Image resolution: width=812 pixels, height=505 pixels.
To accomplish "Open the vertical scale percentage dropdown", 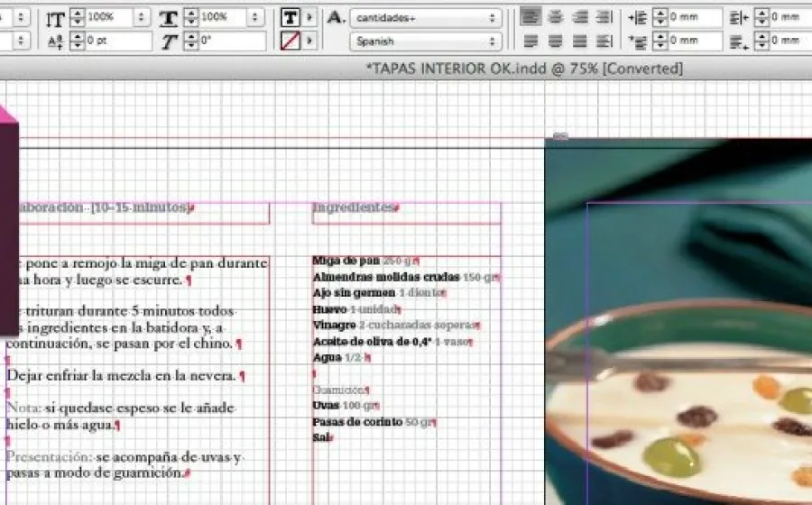I will point(141,18).
